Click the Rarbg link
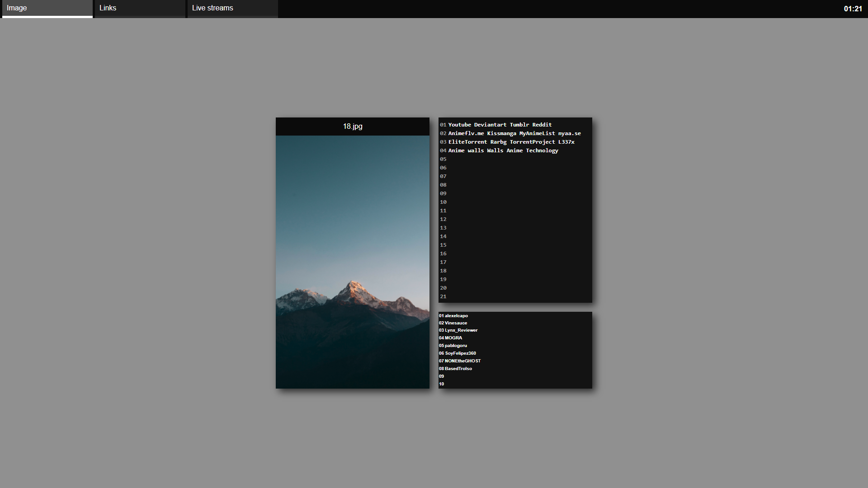868x488 pixels. tap(498, 142)
